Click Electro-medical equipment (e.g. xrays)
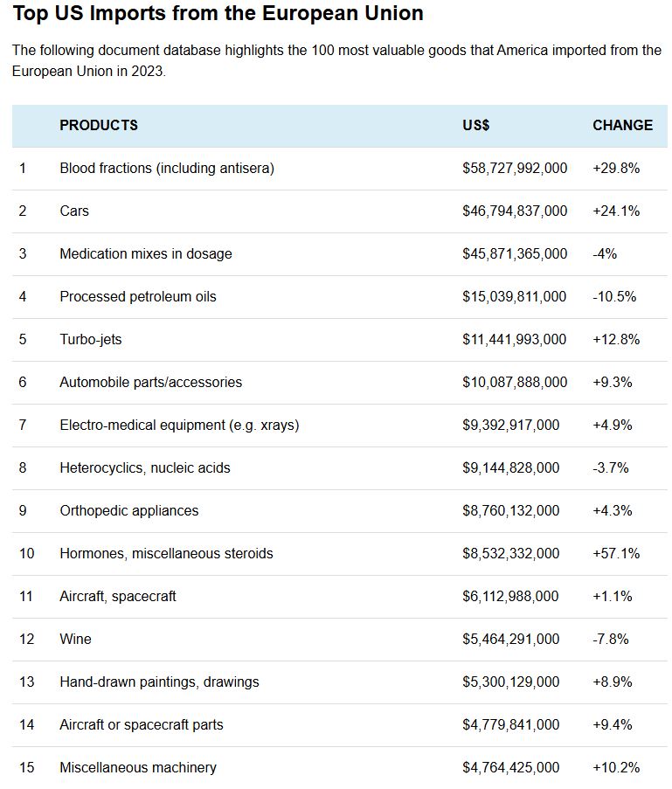Viewport: 672px width, 789px height. tap(179, 426)
